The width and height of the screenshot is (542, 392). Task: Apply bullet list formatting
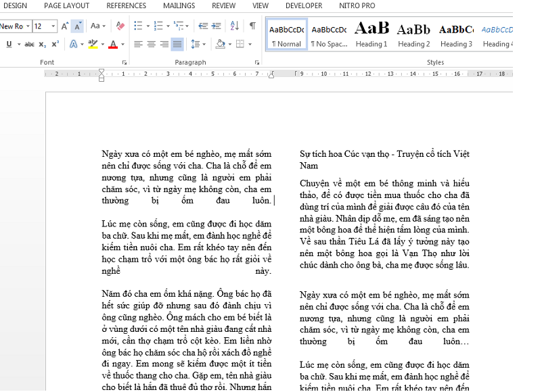click(x=138, y=26)
